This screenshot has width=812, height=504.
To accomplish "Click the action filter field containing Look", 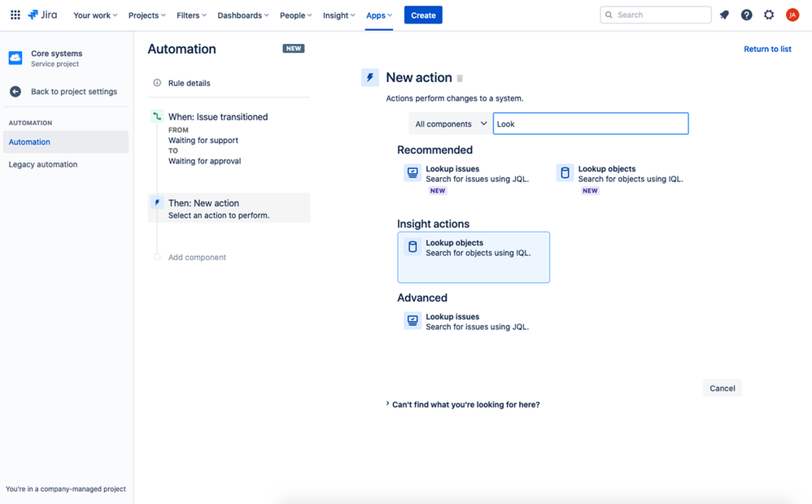I will click(x=591, y=124).
